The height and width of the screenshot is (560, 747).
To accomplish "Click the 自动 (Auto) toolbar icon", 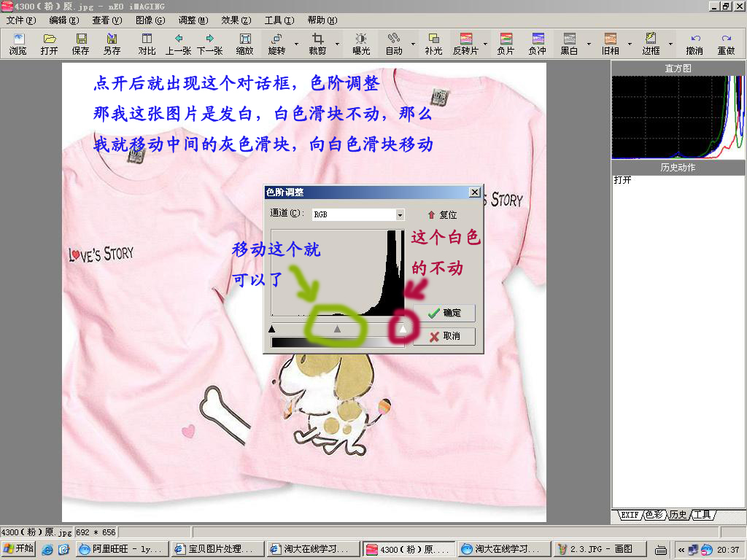I will [x=394, y=44].
